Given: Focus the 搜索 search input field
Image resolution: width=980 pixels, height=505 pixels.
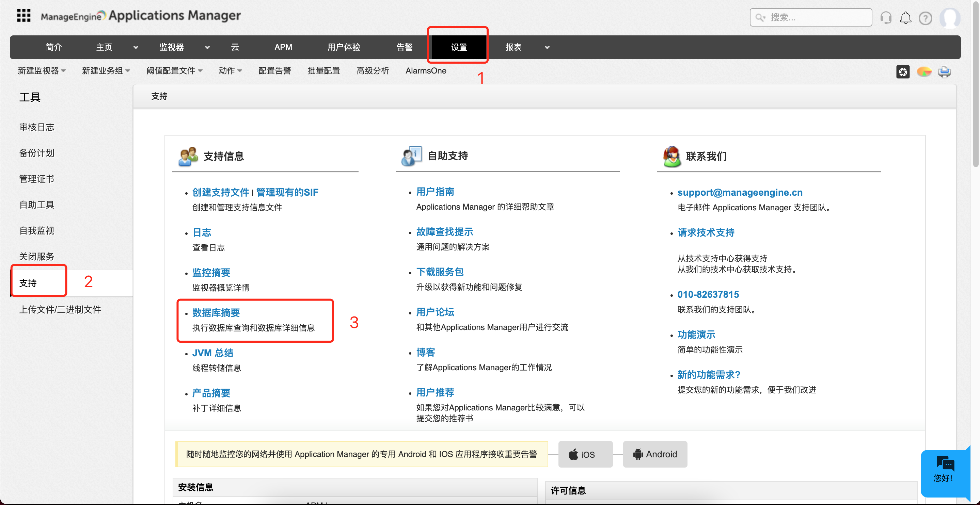Looking at the screenshot, I should (811, 17).
